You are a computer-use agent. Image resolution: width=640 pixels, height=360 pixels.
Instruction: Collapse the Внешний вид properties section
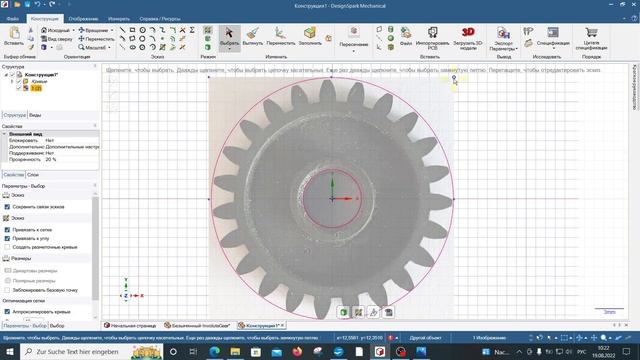(4, 134)
